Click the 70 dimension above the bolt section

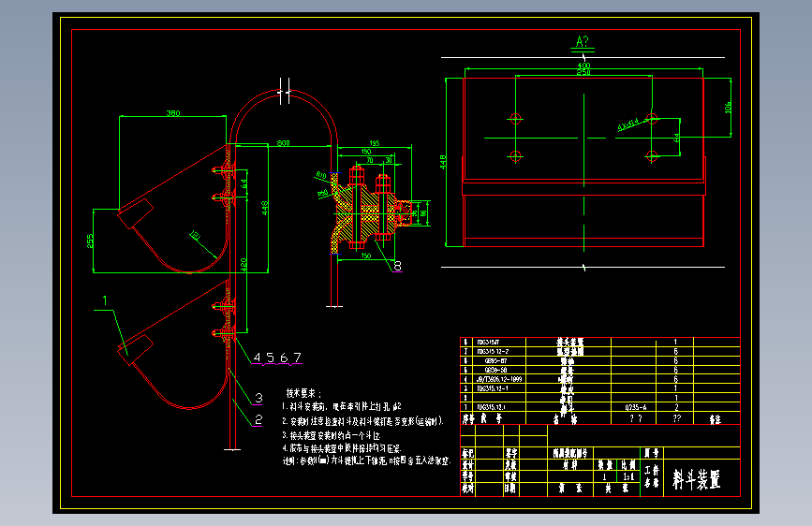[x=370, y=160]
